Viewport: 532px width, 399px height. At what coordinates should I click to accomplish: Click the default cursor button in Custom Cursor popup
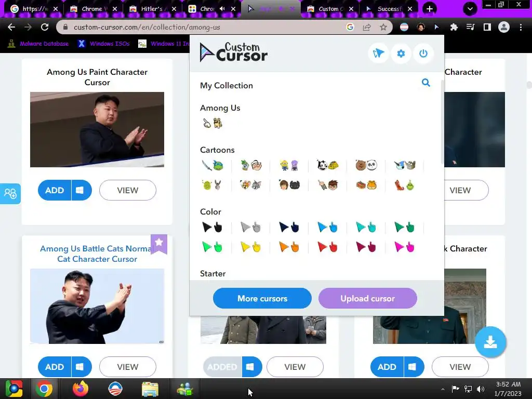pos(378,54)
